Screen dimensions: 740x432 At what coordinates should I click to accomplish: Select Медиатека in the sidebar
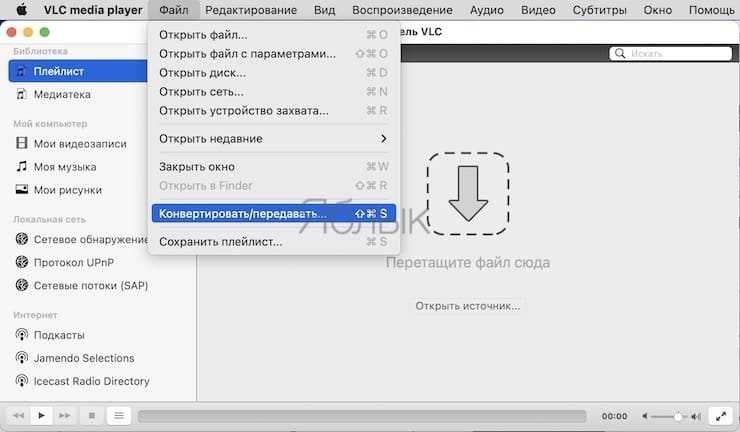click(62, 94)
